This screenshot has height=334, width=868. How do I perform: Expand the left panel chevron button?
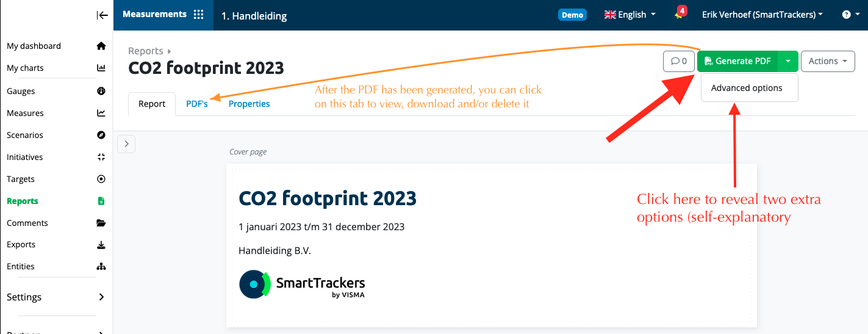click(x=126, y=144)
